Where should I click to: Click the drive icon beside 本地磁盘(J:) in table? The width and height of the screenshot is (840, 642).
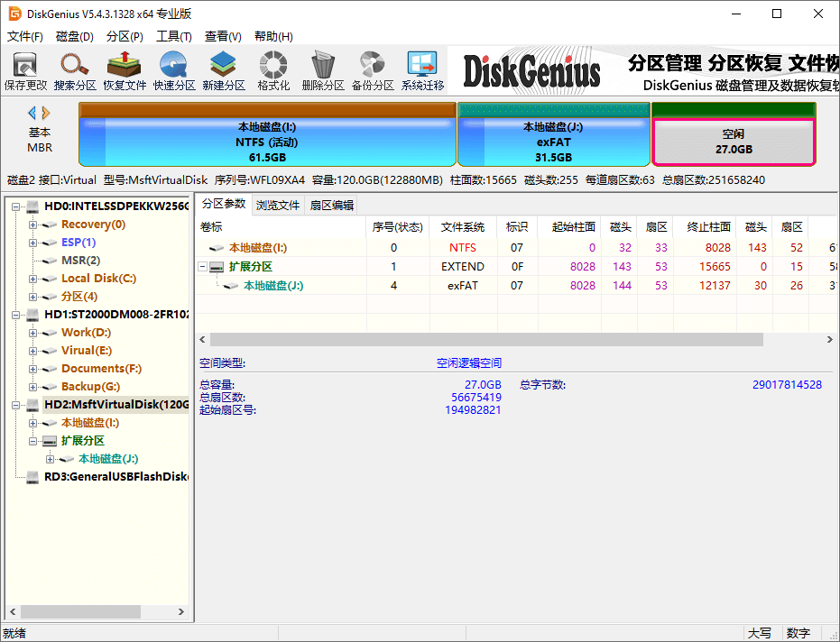point(231,286)
